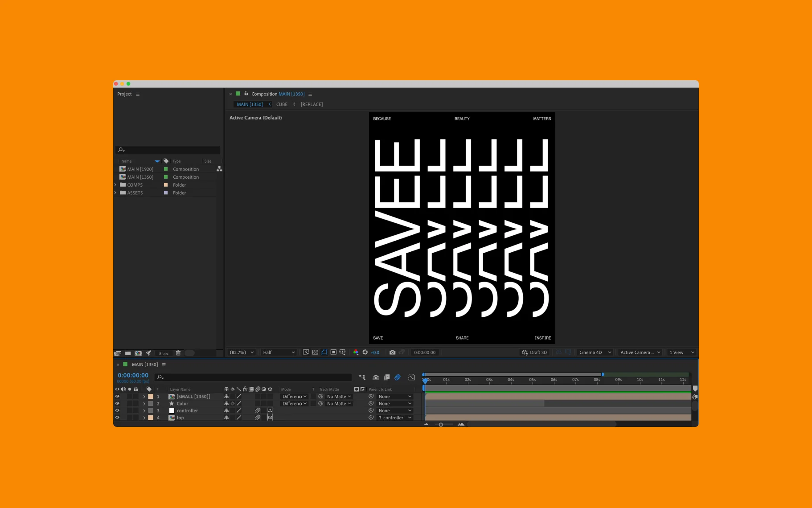Open the MAIN [1350] timeline panel menu
Screen dimensions: 812x508
164,365
